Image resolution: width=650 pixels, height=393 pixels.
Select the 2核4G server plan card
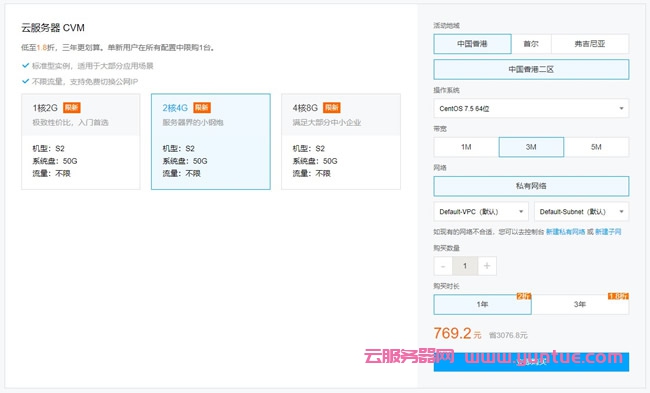[x=211, y=141]
